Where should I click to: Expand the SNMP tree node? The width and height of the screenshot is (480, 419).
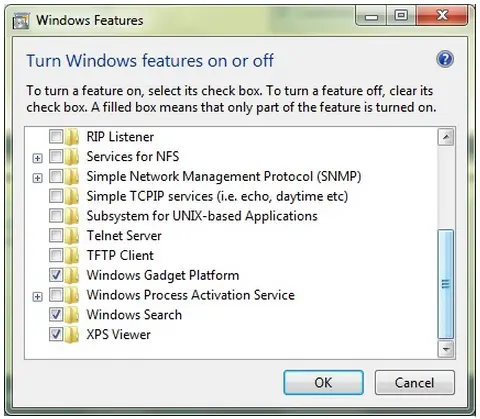click(x=38, y=178)
